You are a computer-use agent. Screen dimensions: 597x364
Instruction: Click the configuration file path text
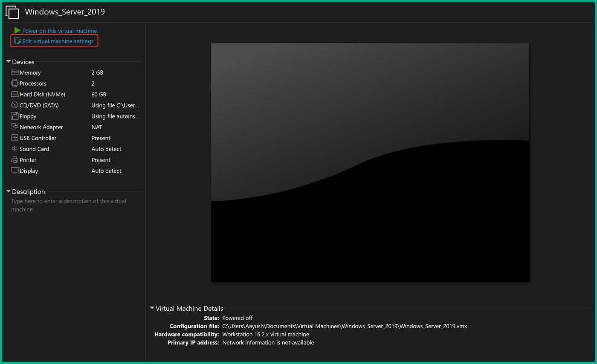[345, 326]
